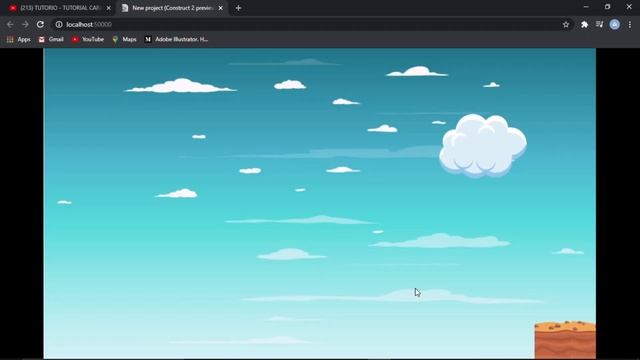Go back to the previous page

pos(10,24)
